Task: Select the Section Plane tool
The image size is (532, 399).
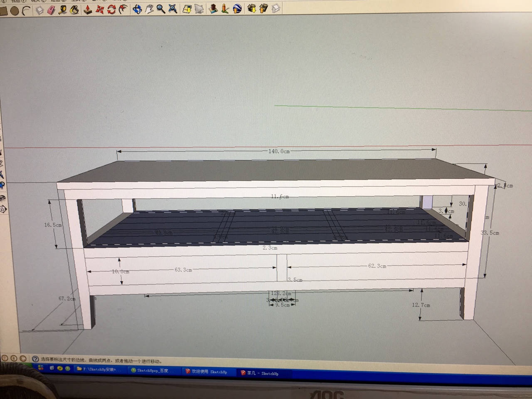Action: [x=2, y=209]
